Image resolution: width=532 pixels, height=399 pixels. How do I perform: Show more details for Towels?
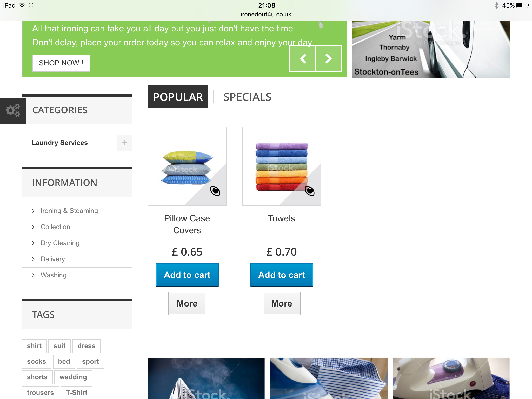point(282,304)
